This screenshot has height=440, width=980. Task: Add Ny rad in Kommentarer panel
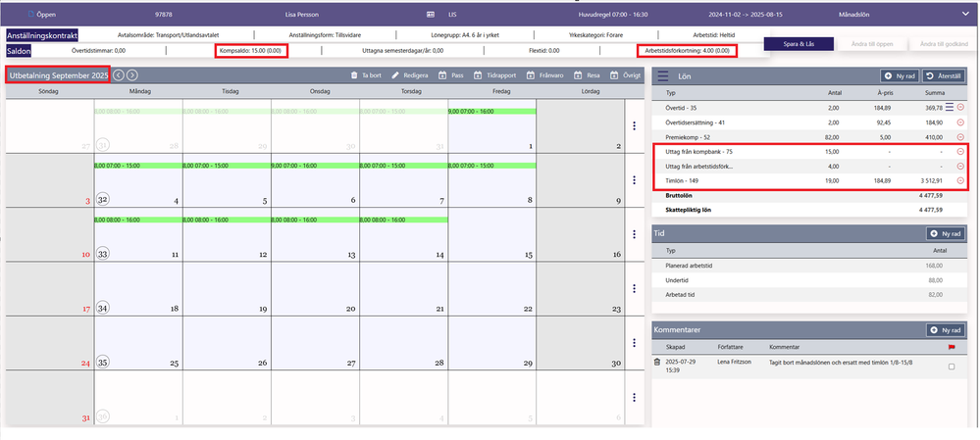click(x=945, y=329)
